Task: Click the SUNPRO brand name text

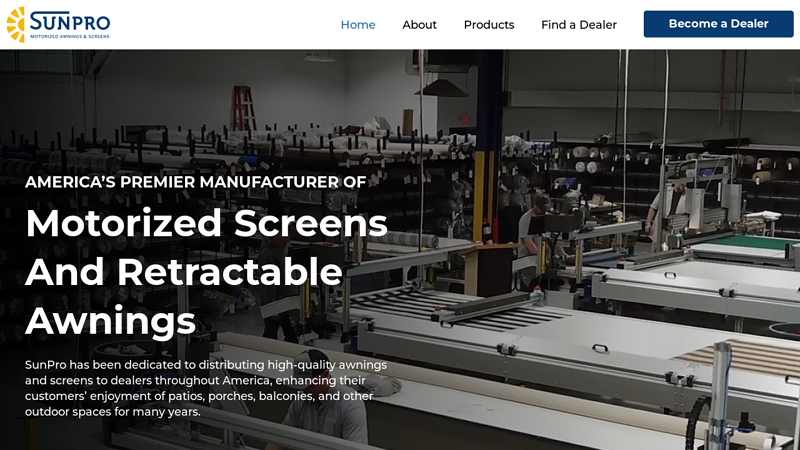Action: (70, 20)
